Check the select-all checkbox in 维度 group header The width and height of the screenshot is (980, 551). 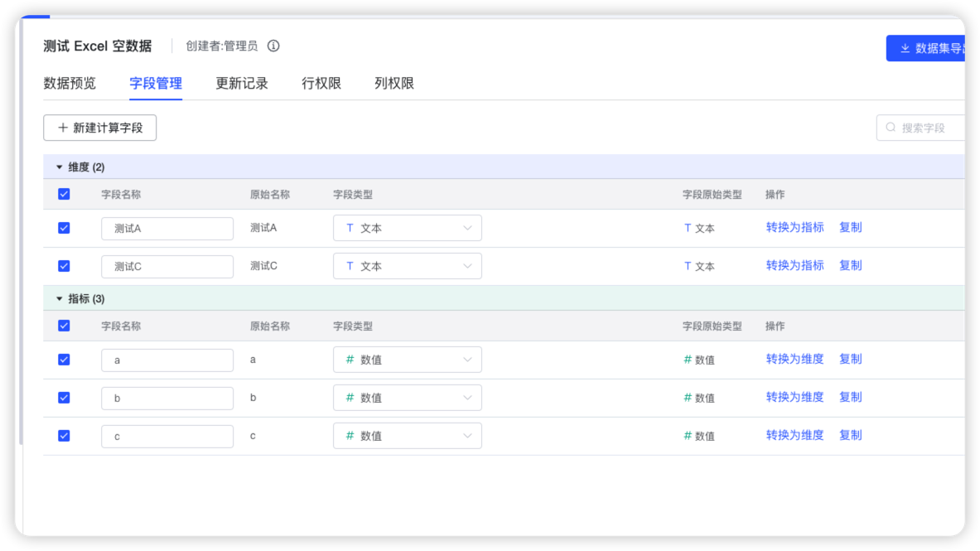(x=64, y=193)
